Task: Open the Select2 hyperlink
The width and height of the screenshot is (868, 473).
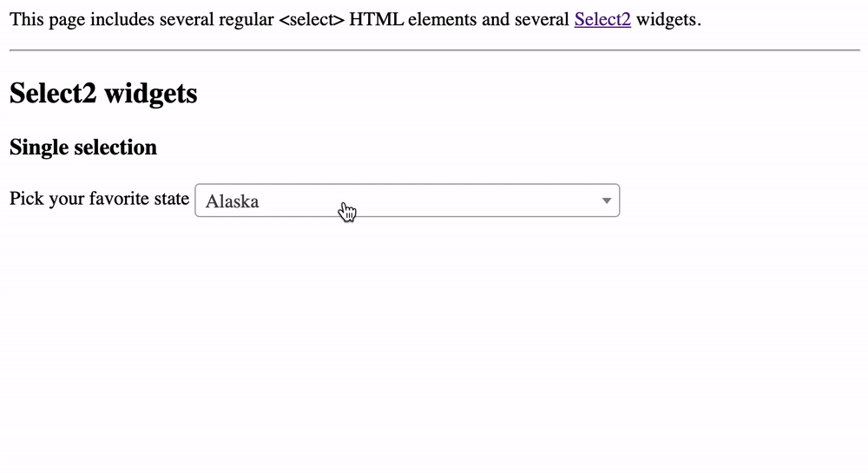Action: tap(602, 19)
